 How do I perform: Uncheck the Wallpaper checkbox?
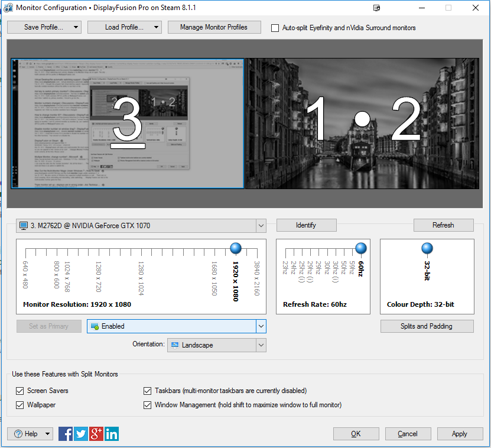[19, 405]
